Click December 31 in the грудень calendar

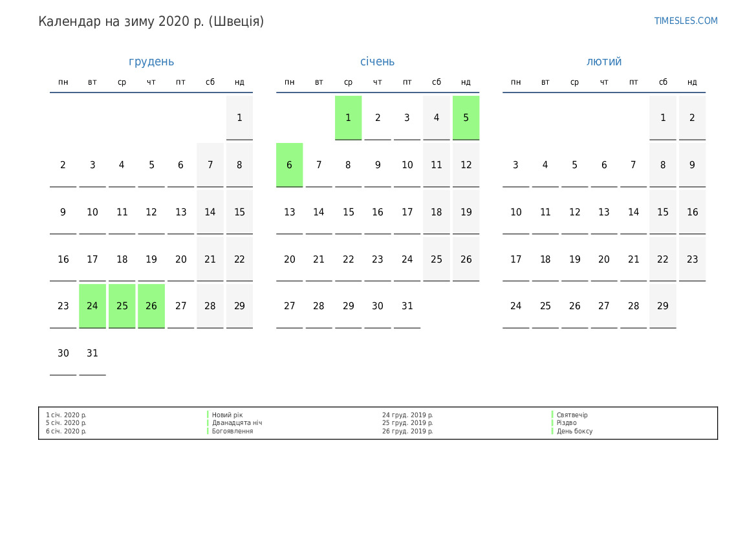[92, 353]
